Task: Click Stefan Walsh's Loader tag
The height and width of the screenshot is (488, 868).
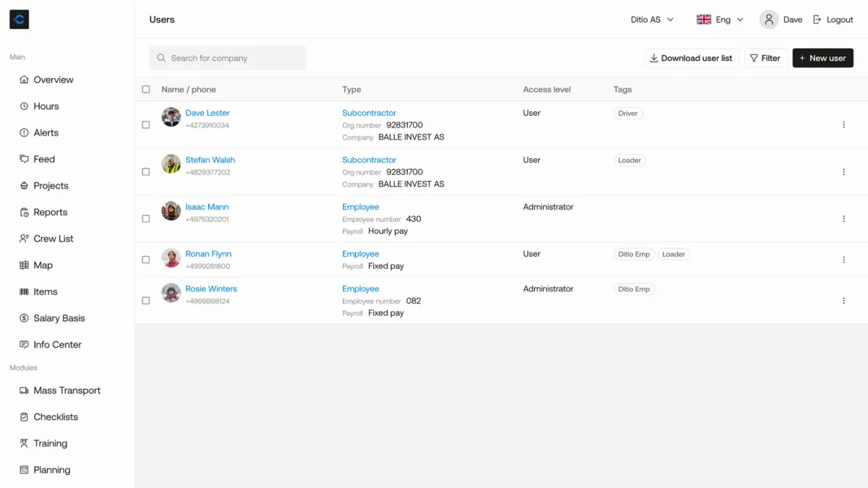Action: (x=629, y=160)
